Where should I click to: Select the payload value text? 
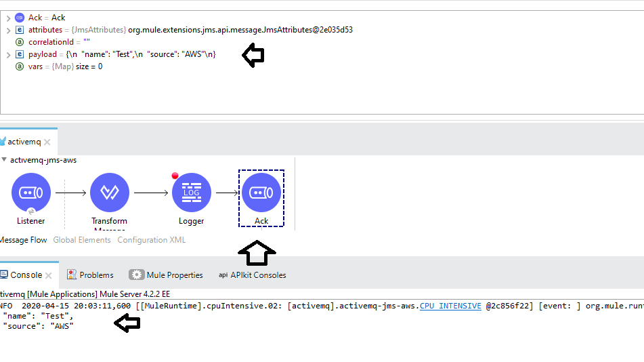[x=140, y=54]
